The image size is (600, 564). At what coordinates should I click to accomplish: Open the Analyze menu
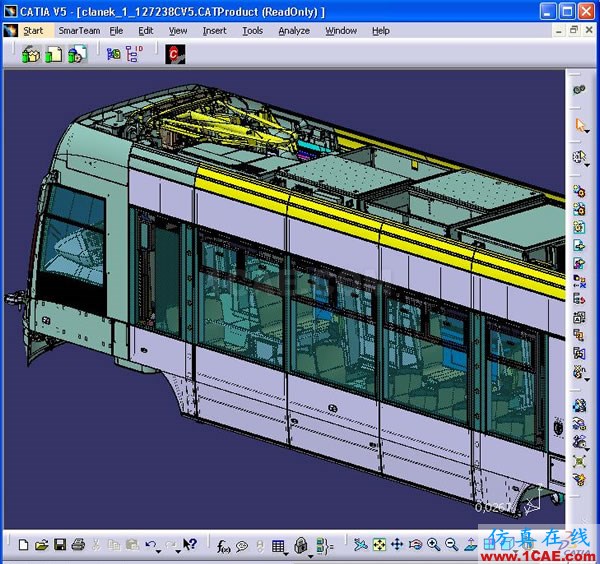[294, 31]
